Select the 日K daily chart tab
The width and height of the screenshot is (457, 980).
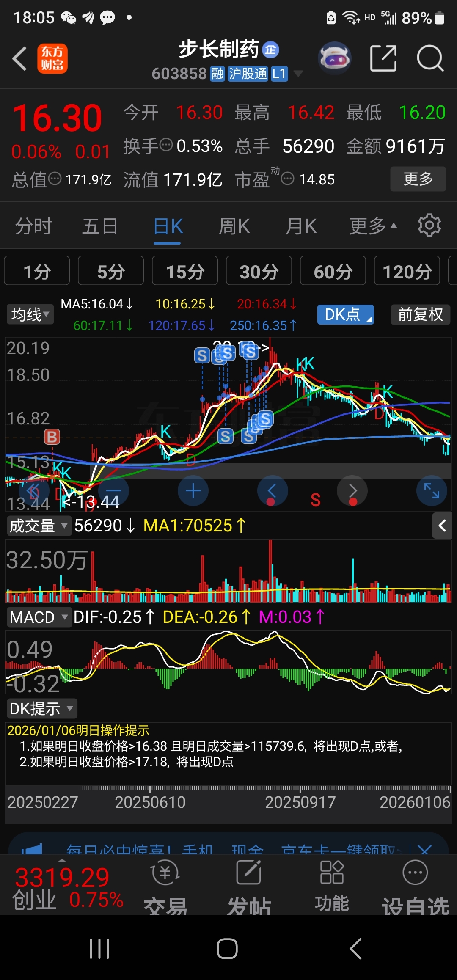pos(168,226)
